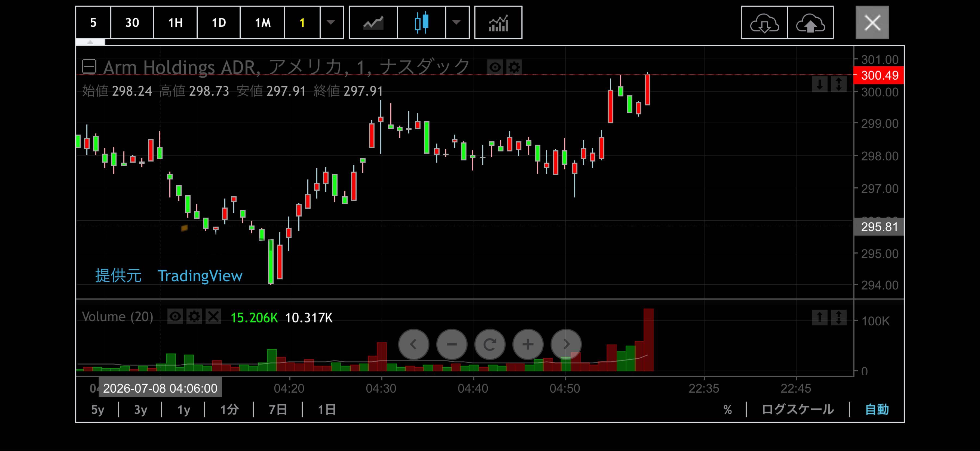Switch to the 1D timeframe

(x=219, y=23)
